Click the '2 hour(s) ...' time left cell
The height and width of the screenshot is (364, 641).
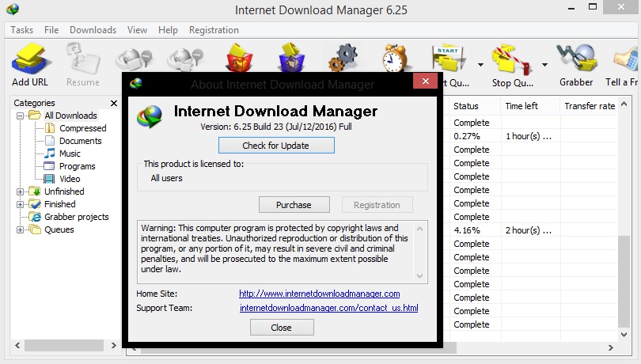point(529,230)
